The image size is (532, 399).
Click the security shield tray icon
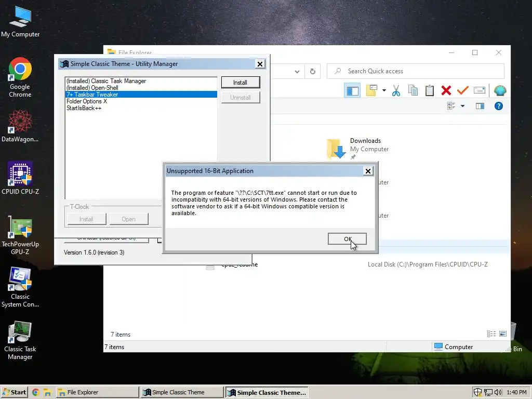(x=477, y=393)
